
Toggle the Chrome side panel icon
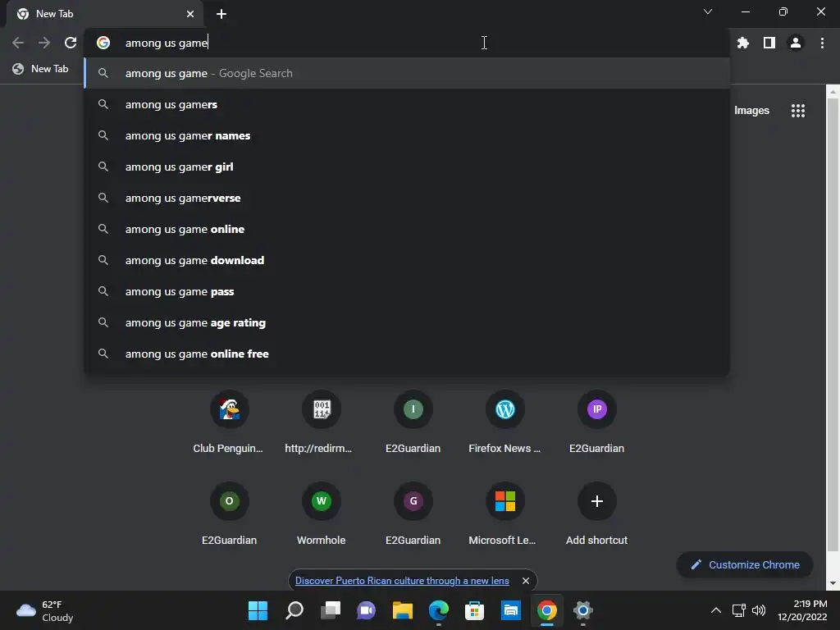[x=769, y=43]
